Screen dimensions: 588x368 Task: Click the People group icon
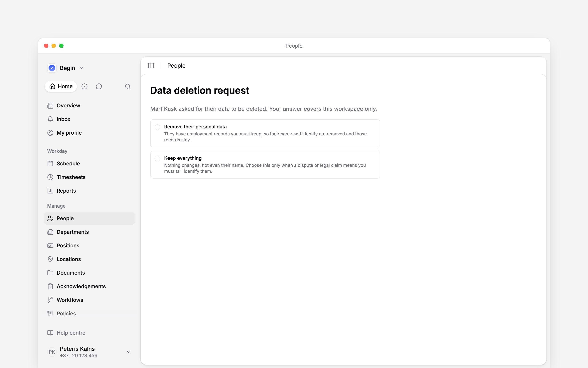tap(50, 218)
